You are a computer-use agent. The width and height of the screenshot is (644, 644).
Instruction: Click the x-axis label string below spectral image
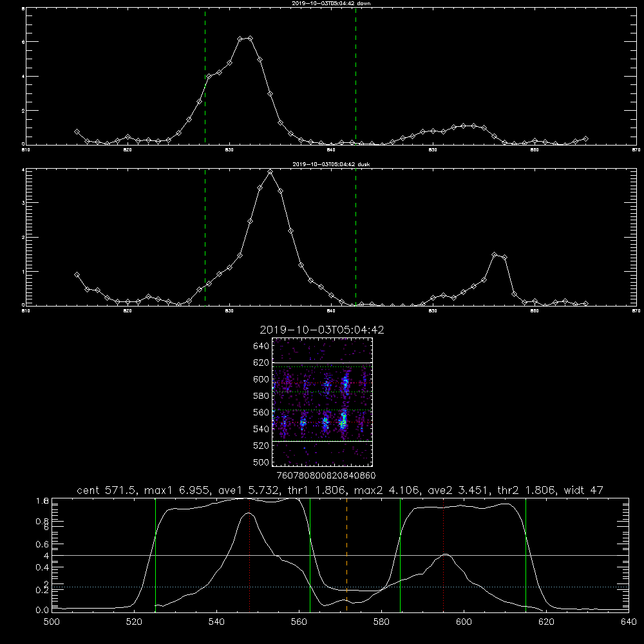pos(326,476)
